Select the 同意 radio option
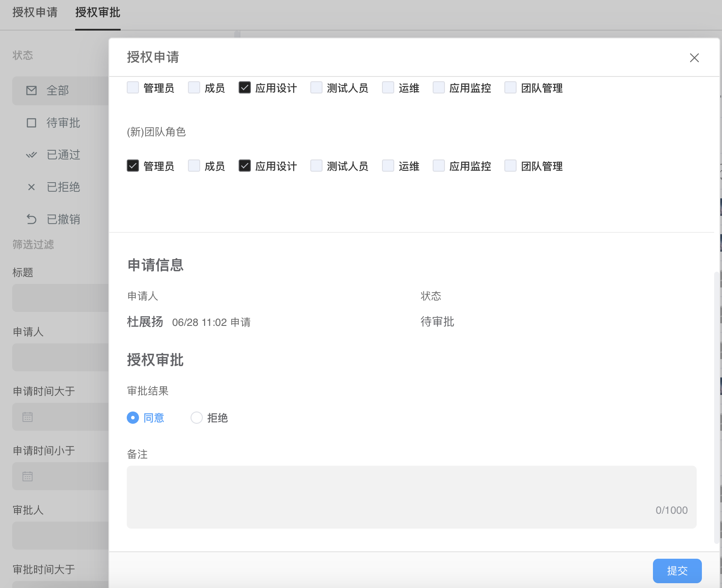 (133, 418)
